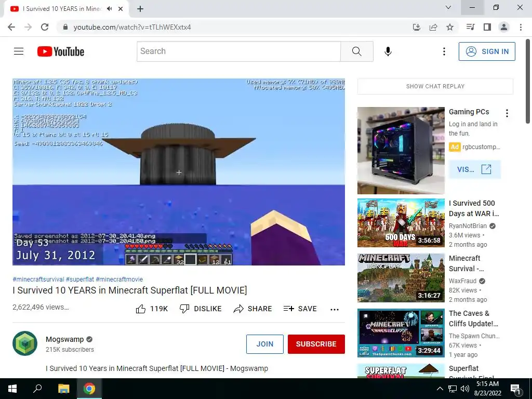
Task: Click the SIGN IN button
Action: point(487,51)
